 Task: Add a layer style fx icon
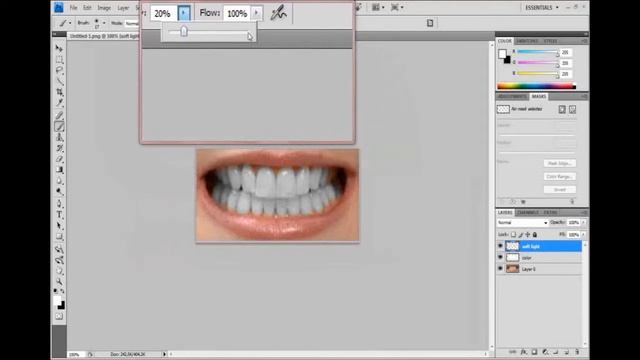pyautogui.click(x=524, y=352)
